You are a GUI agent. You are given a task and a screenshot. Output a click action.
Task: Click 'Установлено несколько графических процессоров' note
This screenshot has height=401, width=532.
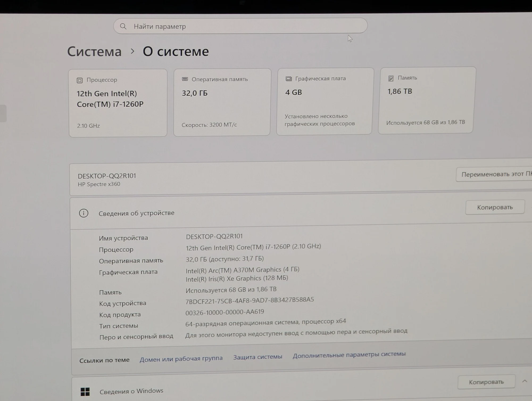click(319, 120)
